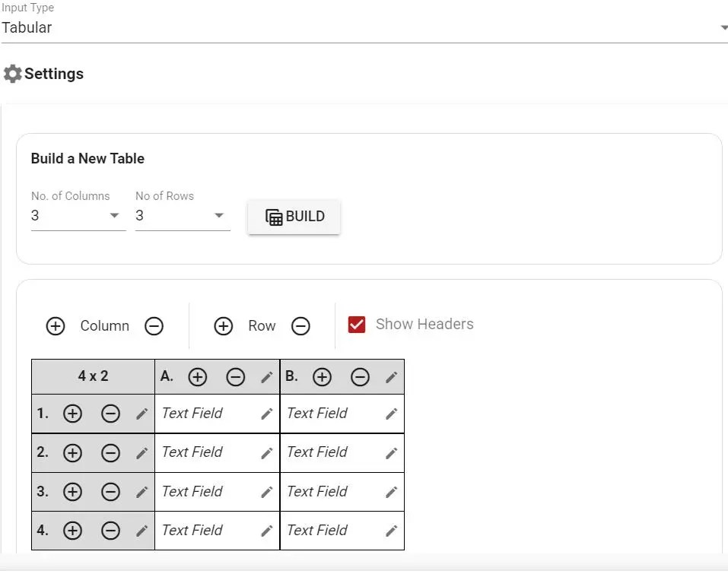Click the remove Column minus icon

[154, 325]
